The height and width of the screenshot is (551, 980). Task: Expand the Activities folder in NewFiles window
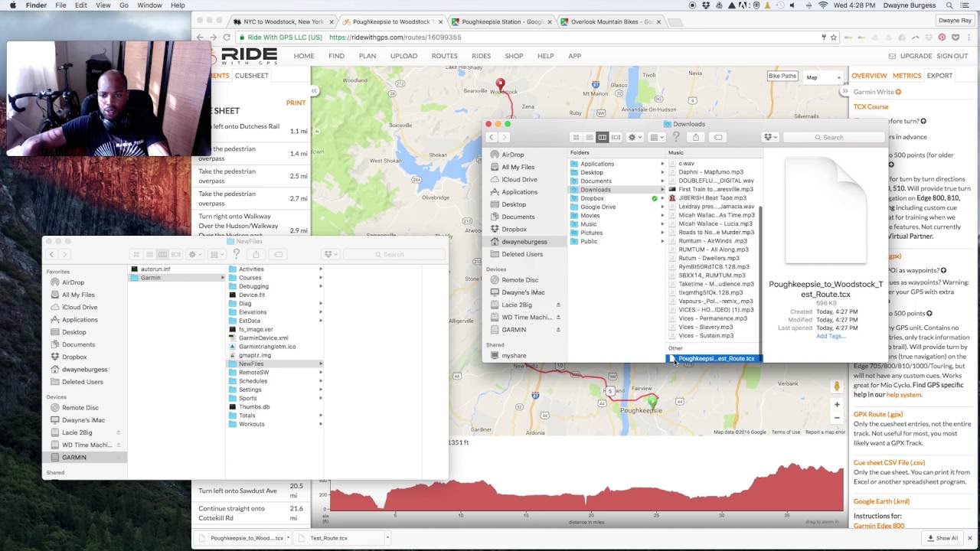[321, 269]
